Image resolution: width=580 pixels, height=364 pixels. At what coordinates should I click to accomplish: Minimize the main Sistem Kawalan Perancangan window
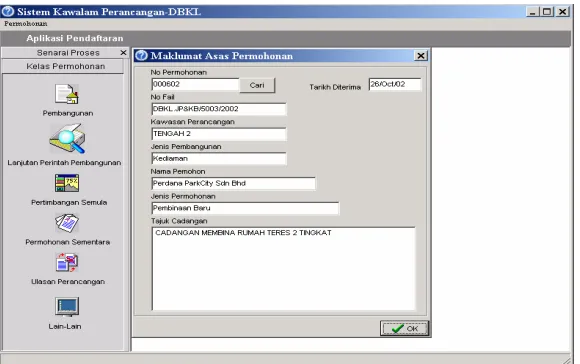click(x=532, y=12)
